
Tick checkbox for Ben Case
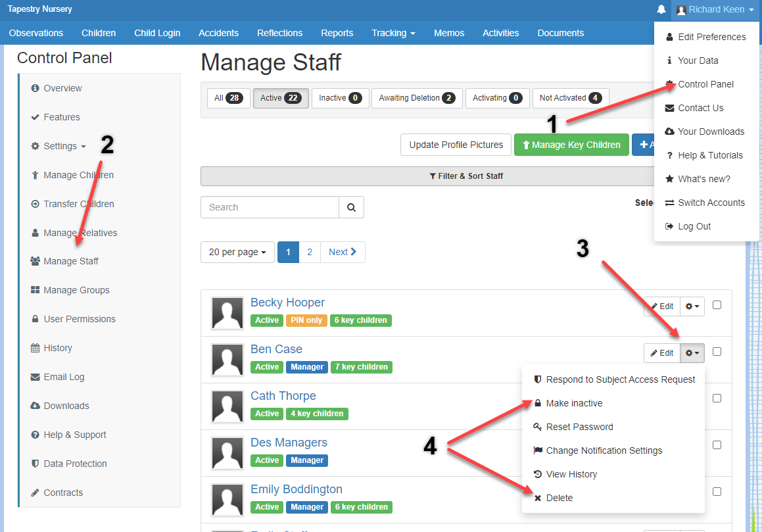[x=717, y=352]
